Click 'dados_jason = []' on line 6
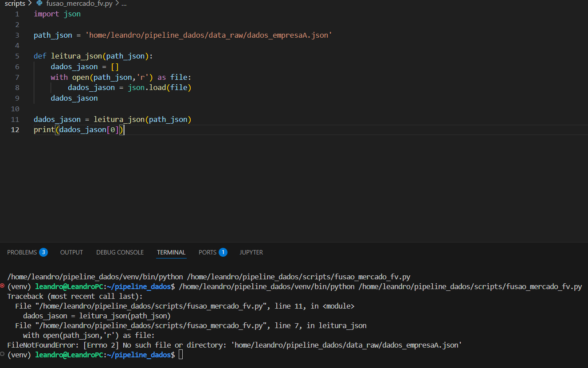The height and width of the screenshot is (368, 588). click(x=85, y=67)
